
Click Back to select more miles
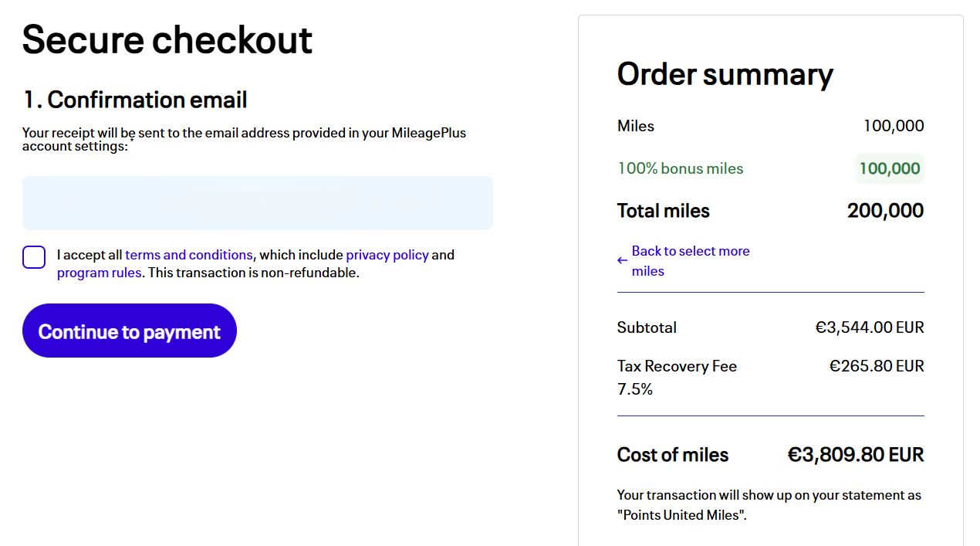click(691, 260)
